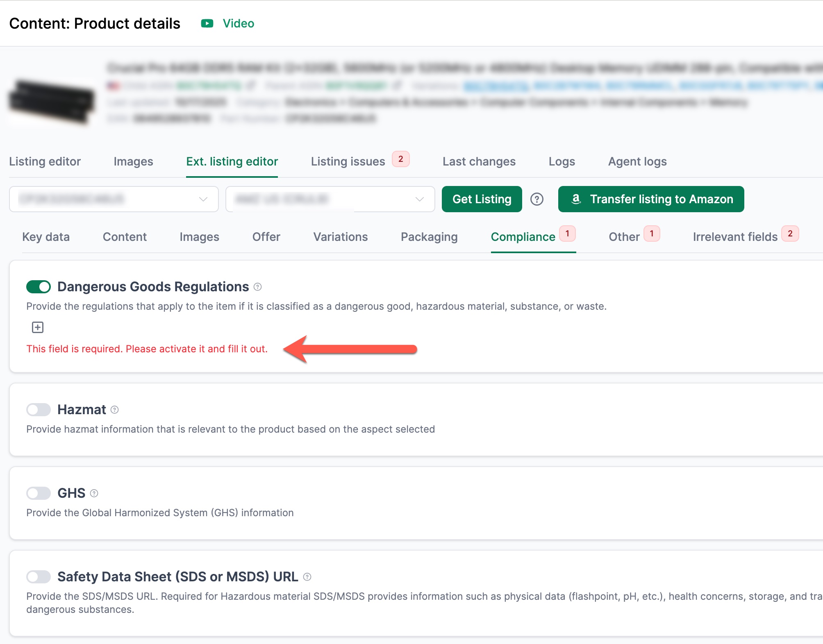Screen dimensions: 823x644
Task: Switch to the Listing issues tab
Action: 348,161
